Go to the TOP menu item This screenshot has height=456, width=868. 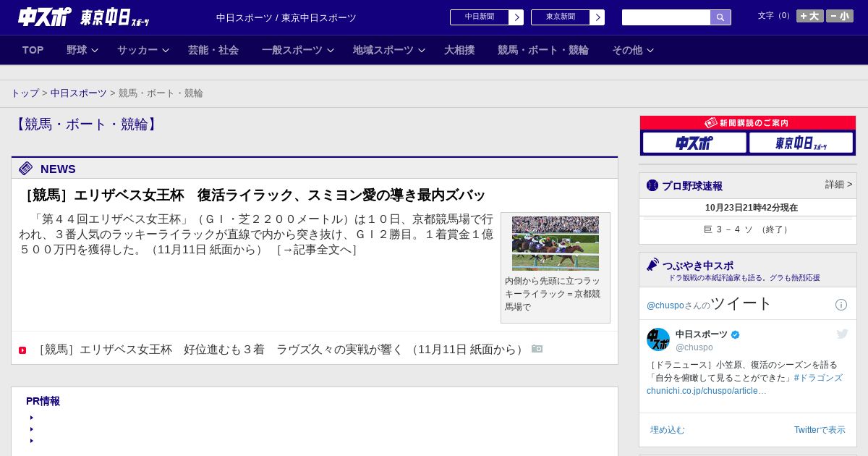33,50
